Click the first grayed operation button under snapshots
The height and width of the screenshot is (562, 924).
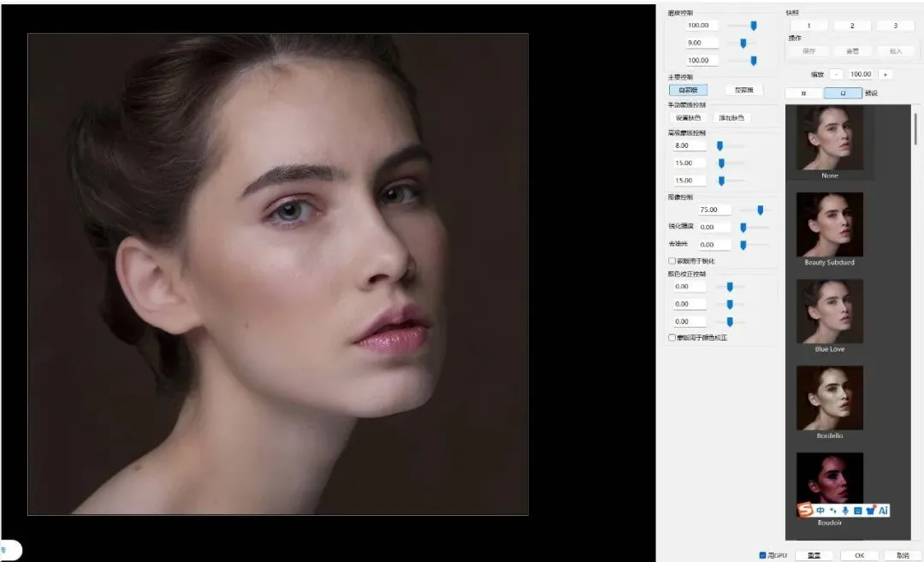tap(808, 51)
